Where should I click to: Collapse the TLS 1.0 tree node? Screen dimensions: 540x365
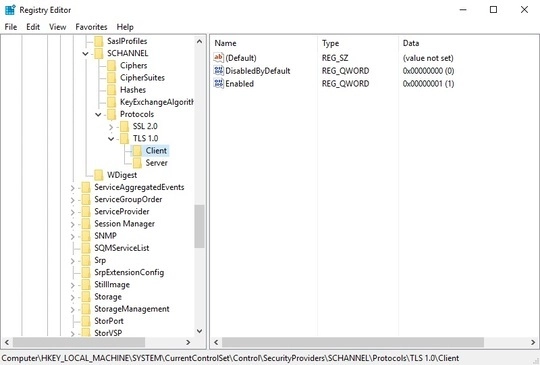[111, 139]
